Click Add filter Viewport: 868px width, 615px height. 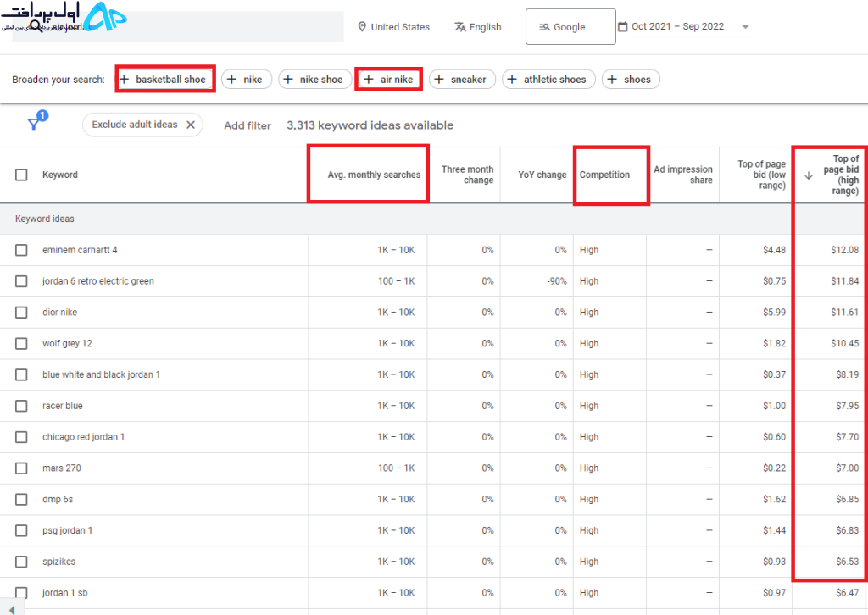coord(248,125)
